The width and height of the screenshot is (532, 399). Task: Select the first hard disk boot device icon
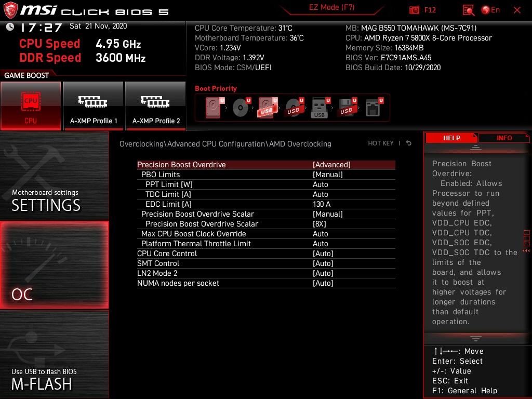point(215,108)
